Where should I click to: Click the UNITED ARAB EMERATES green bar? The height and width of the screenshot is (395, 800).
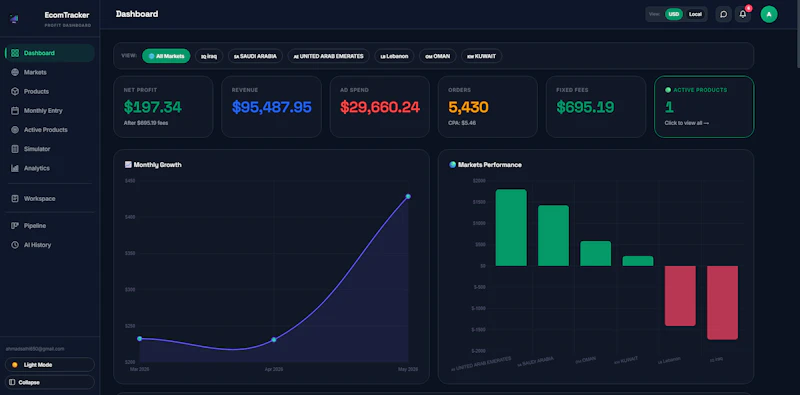511,228
